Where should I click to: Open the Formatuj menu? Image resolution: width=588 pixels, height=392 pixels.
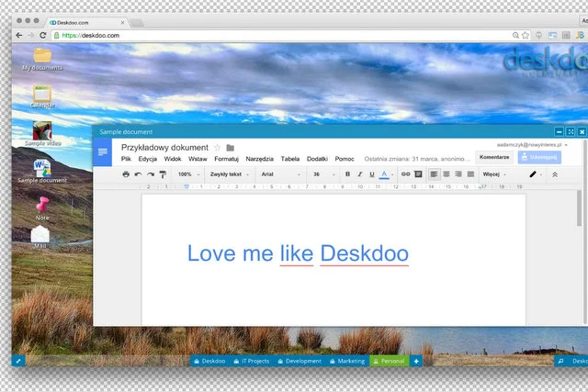coord(227,159)
